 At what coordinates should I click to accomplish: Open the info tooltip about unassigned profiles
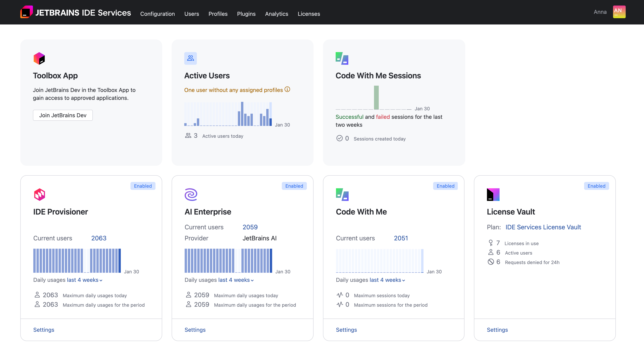(x=288, y=89)
